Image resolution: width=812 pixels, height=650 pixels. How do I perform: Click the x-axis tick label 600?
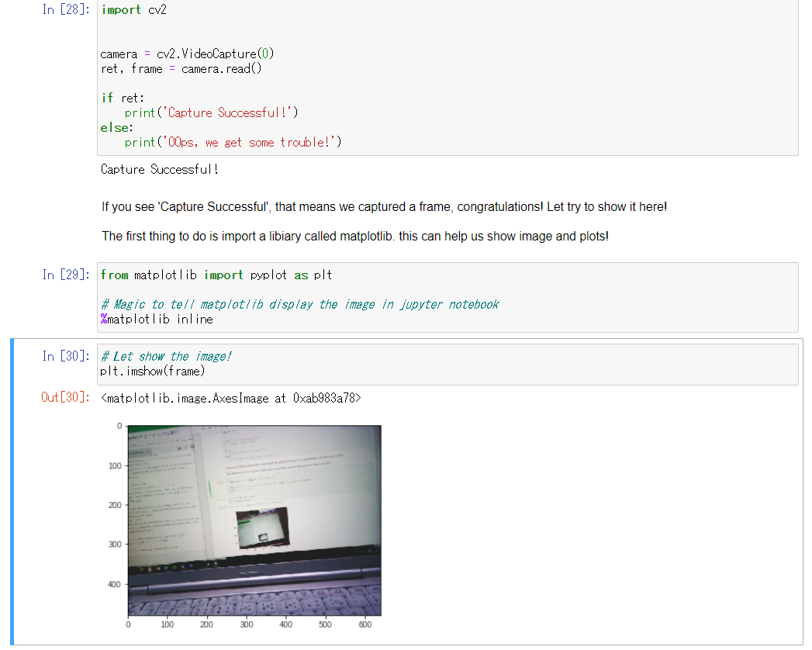pos(365,624)
